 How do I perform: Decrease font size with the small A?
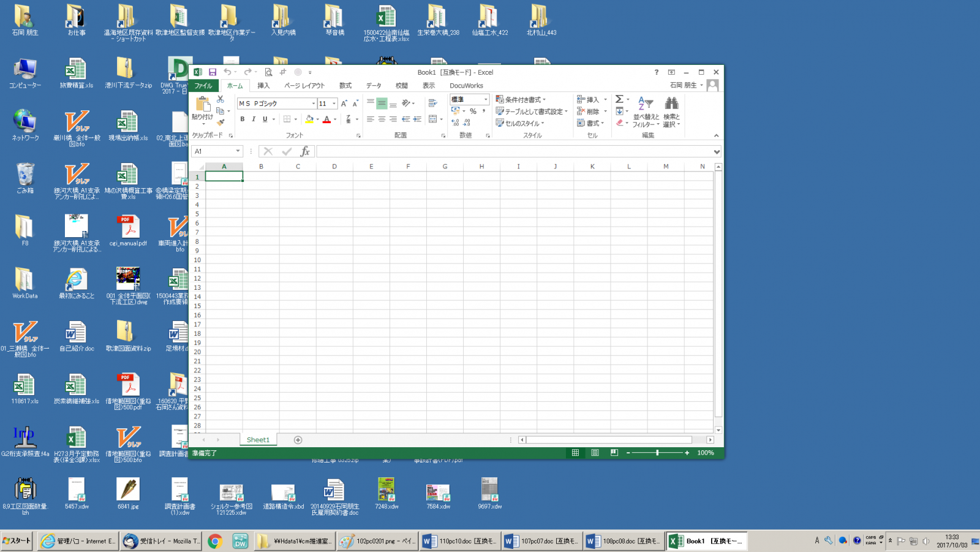(355, 104)
